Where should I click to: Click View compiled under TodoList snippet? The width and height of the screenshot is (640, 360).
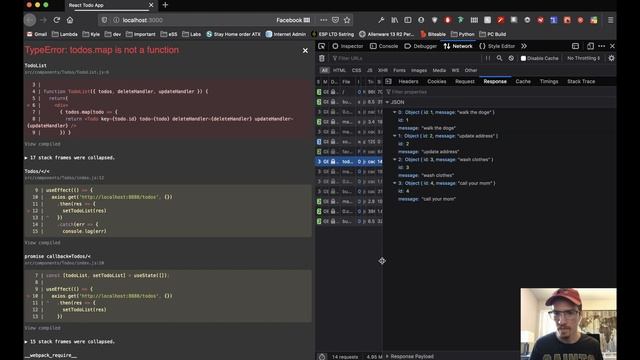tap(42, 144)
